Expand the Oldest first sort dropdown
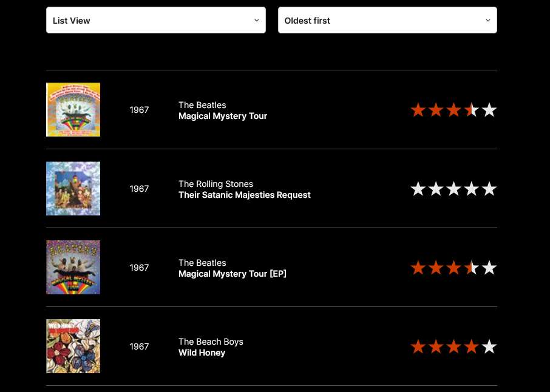 coord(387,20)
